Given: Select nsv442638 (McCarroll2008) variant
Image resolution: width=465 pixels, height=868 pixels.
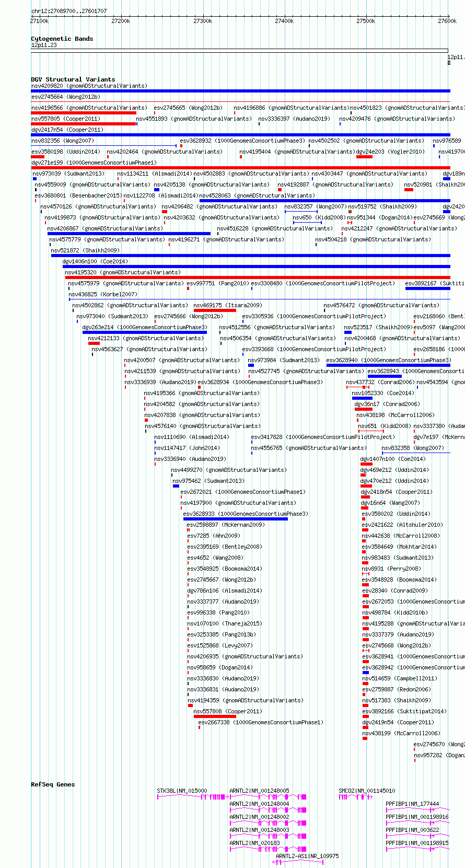Looking at the screenshot, I should (x=401, y=536).
